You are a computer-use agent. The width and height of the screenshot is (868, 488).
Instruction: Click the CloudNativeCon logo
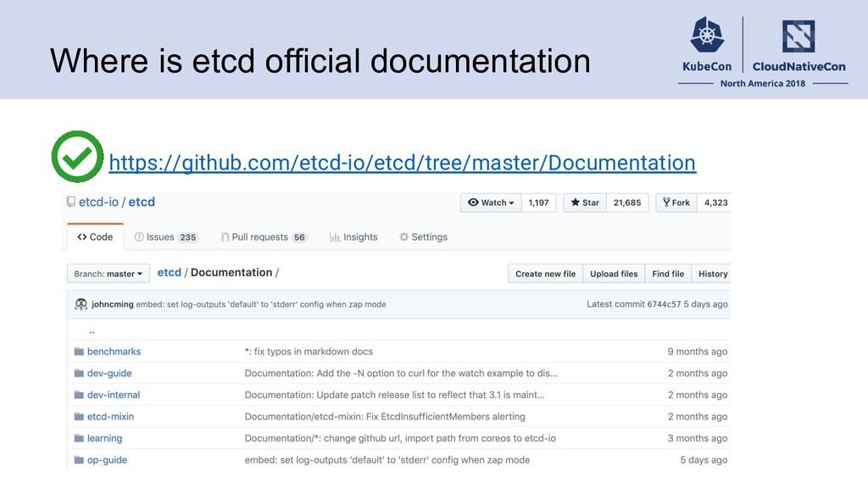pos(798,45)
